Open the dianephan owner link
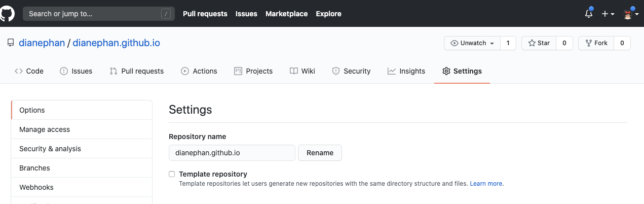This screenshot has width=644, height=204. tap(42, 43)
